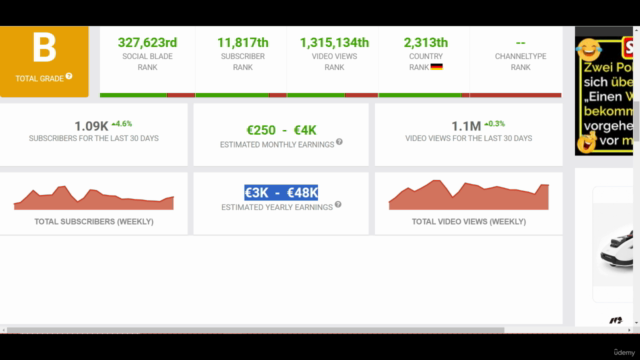The image size is (640, 360).
Task: Click the B Total Grade badge
Action: click(x=44, y=62)
